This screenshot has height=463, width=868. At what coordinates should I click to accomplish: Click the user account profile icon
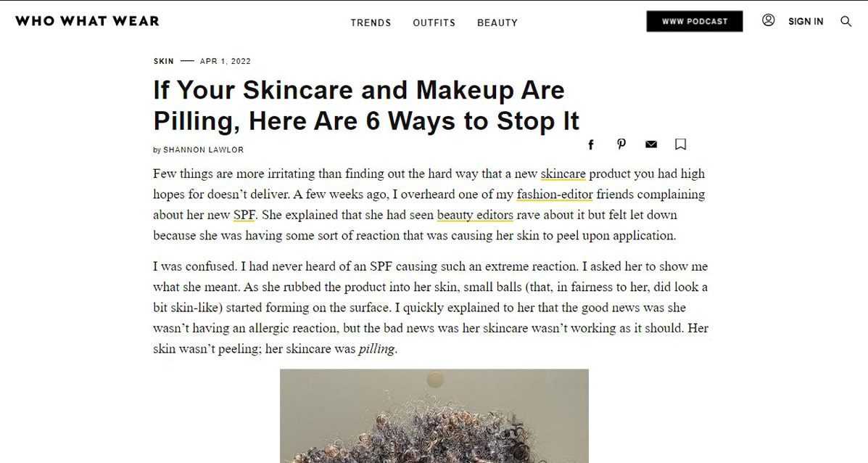[x=769, y=20]
